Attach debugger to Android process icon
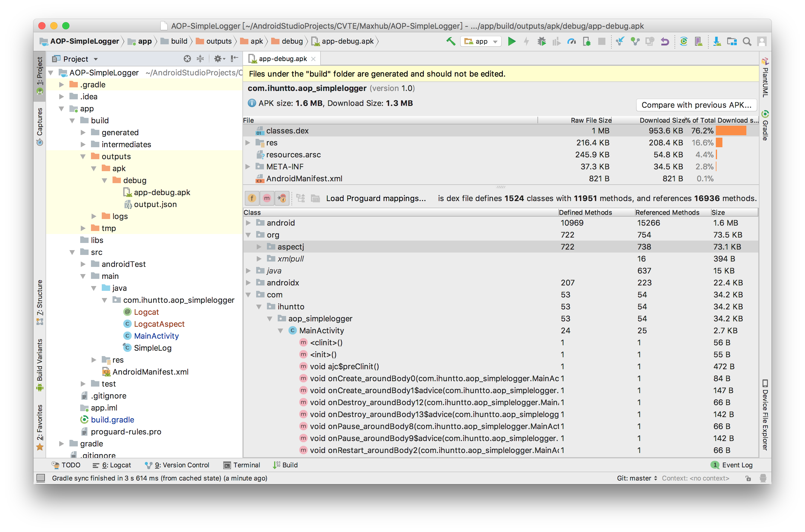The height and width of the screenshot is (532, 805). coord(587,41)
